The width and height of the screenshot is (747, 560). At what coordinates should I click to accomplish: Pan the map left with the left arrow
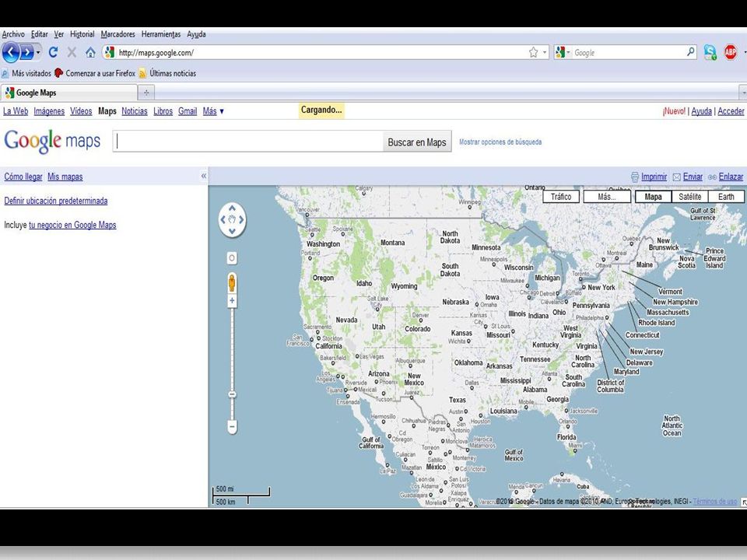(x=223, y=219)
